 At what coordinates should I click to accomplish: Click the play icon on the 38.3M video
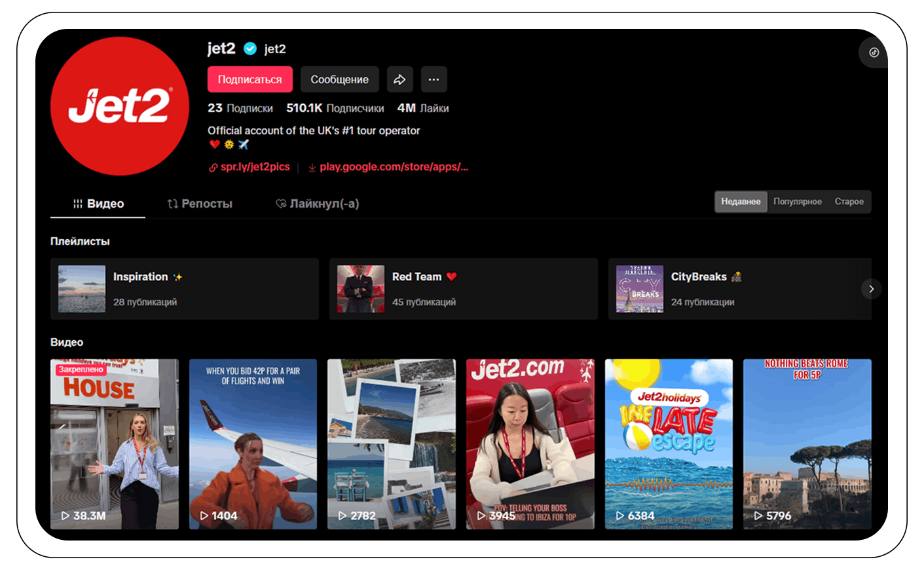[65, 516]
